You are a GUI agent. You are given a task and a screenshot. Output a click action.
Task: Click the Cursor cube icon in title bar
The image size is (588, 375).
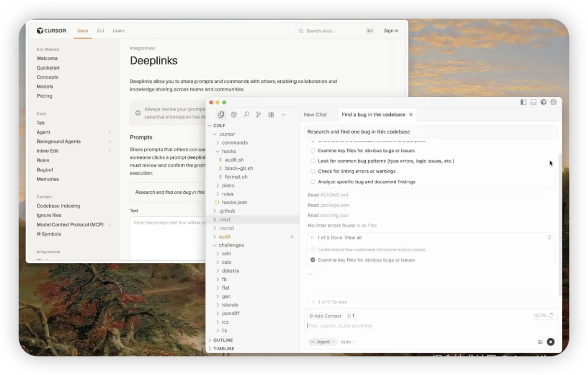(x=543, y=102)
